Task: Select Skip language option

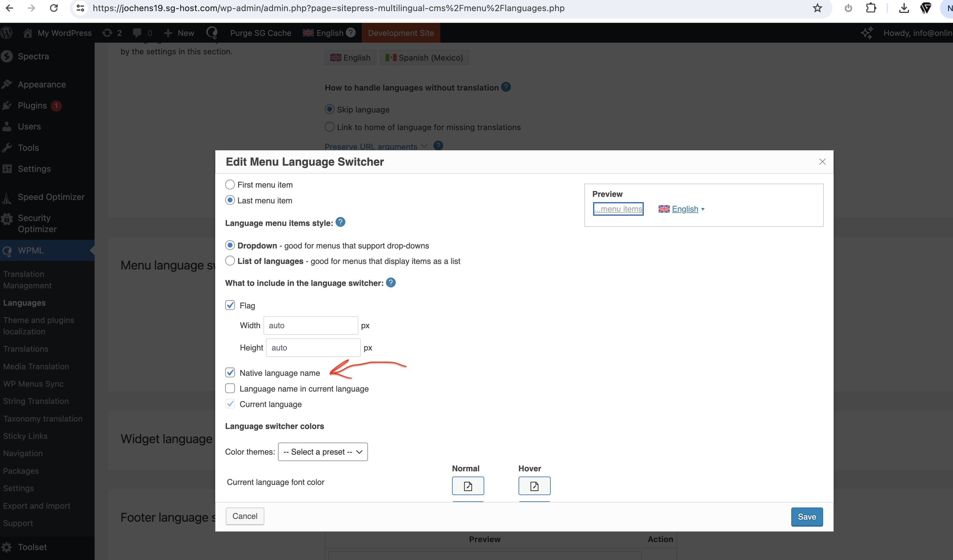Action: coord(329,109)
